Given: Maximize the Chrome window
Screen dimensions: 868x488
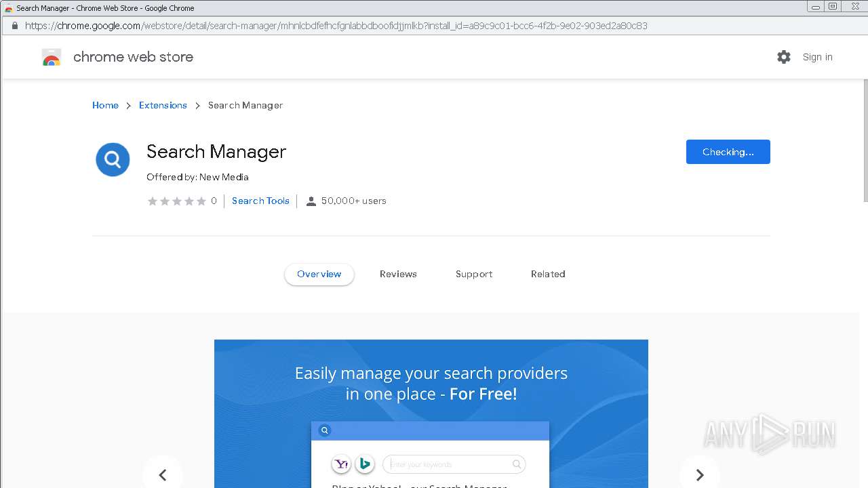Looking at the screenshot, I should pyautogui.click(x=833, y=7).
